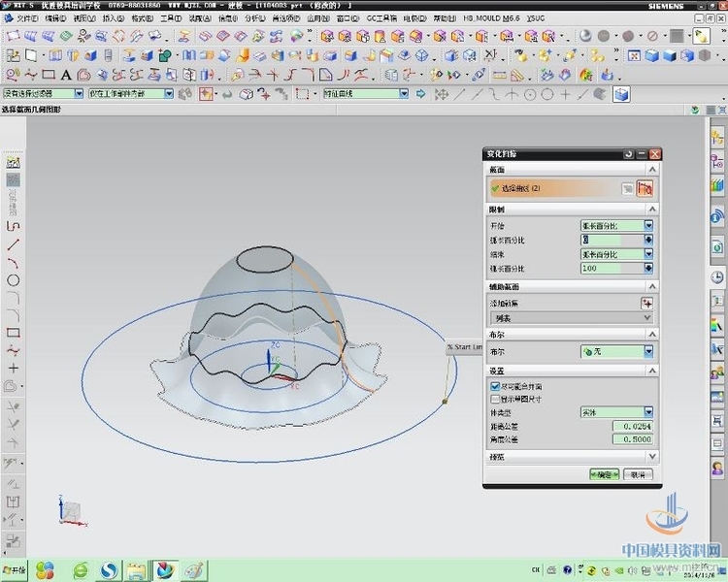Screen dimensions: 728x582
Task: Toggle the 尽可能合并面 checkbox
Action: point(496,386)
